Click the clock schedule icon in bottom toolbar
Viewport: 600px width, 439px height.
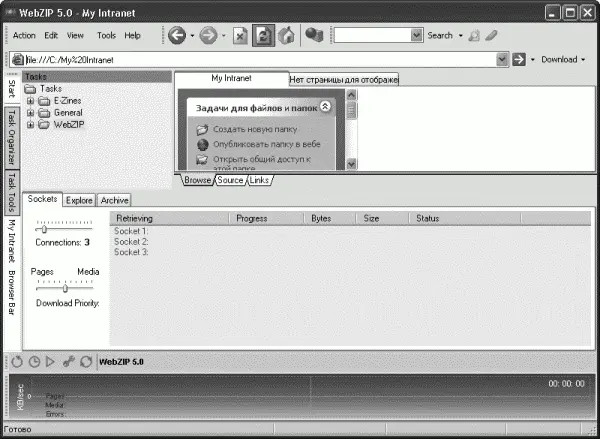[34, 361]
